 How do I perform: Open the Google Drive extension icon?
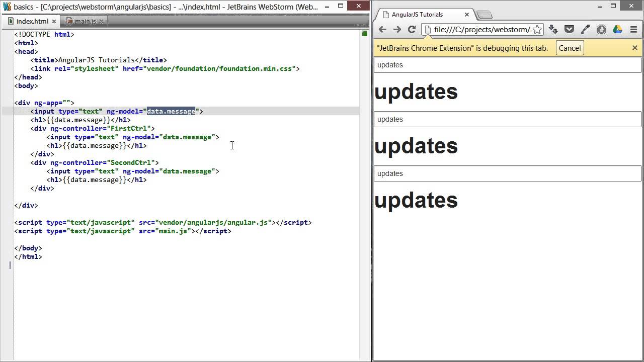(617, 30)
